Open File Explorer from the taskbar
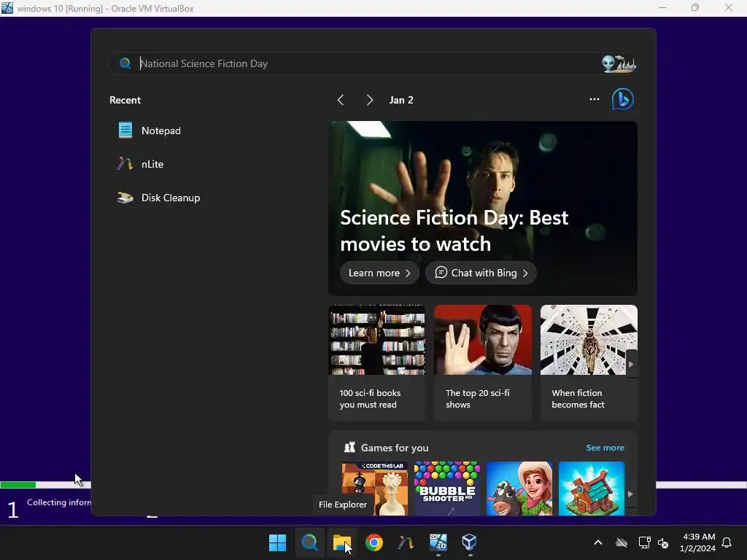 (x=341, y=542)
